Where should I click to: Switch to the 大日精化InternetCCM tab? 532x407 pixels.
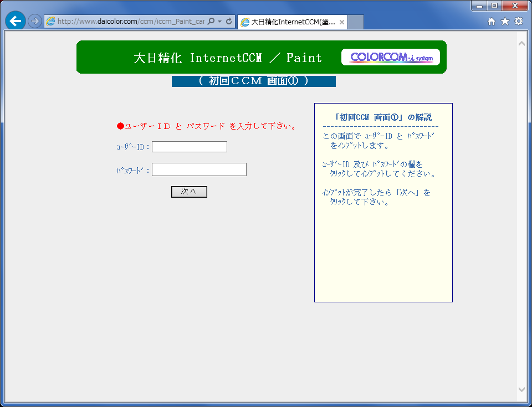click(x=293, y=22)
